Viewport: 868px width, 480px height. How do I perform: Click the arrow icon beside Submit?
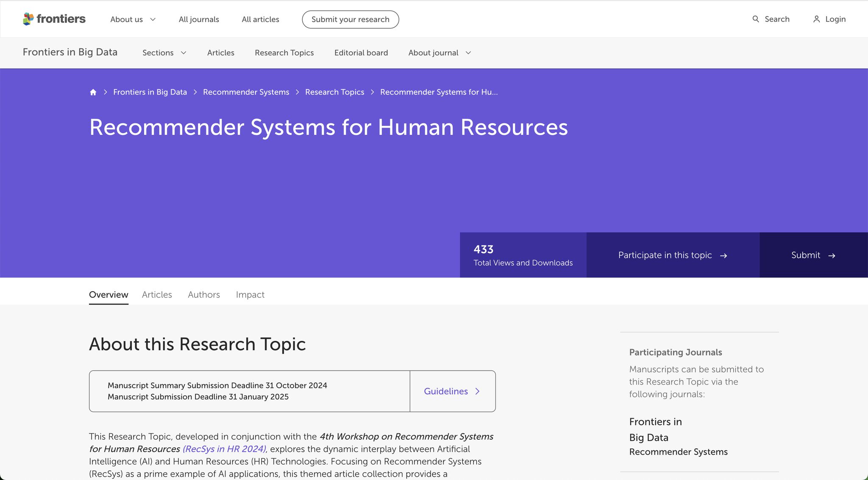pyautogui.click(x=832, y=256)
